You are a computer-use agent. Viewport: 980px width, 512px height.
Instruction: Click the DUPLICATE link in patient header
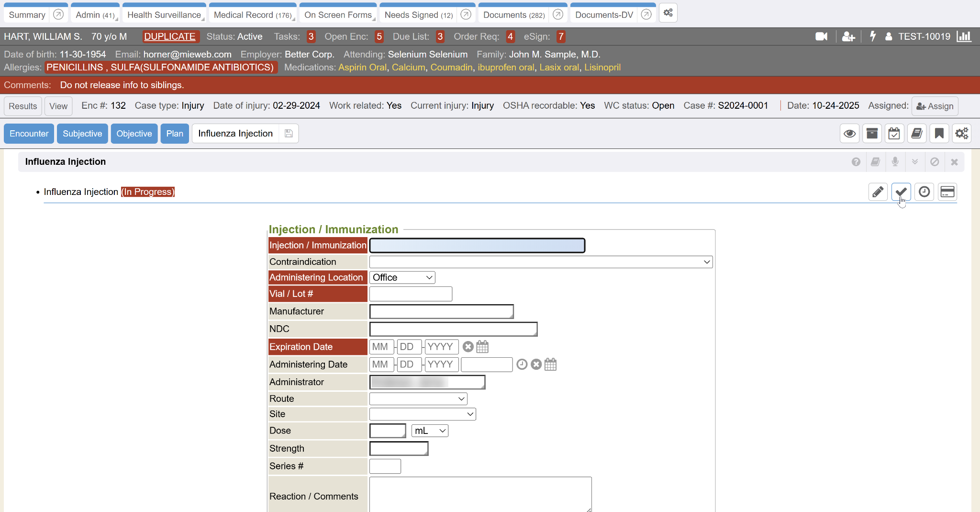pyautogui.click(x=169, y=36)
